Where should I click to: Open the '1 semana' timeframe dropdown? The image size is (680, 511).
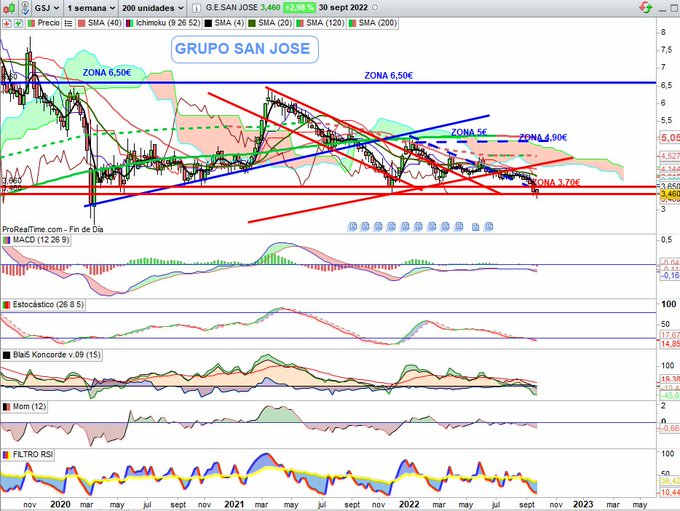pyautogui.click(x=91, y=8)
